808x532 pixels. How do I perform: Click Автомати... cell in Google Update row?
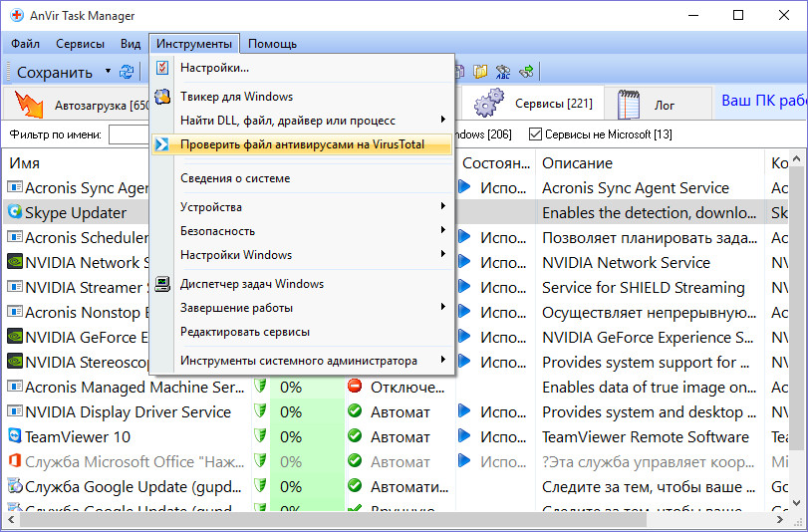[x=409, y=486]
